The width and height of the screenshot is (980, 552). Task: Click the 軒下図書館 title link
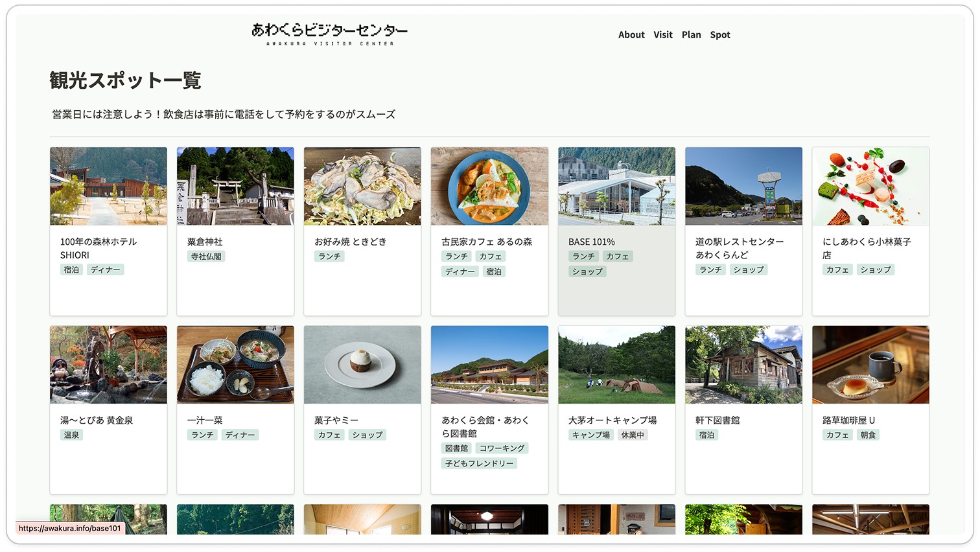pyautogui.click(x=717, y=420)
